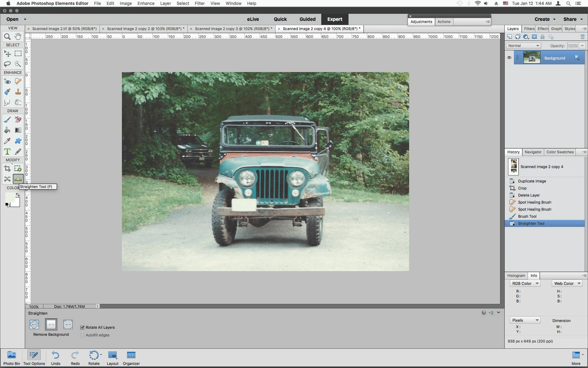
Task: Uncheck Rotate All Layers checkbox
Action: click(x=82, y=327)
